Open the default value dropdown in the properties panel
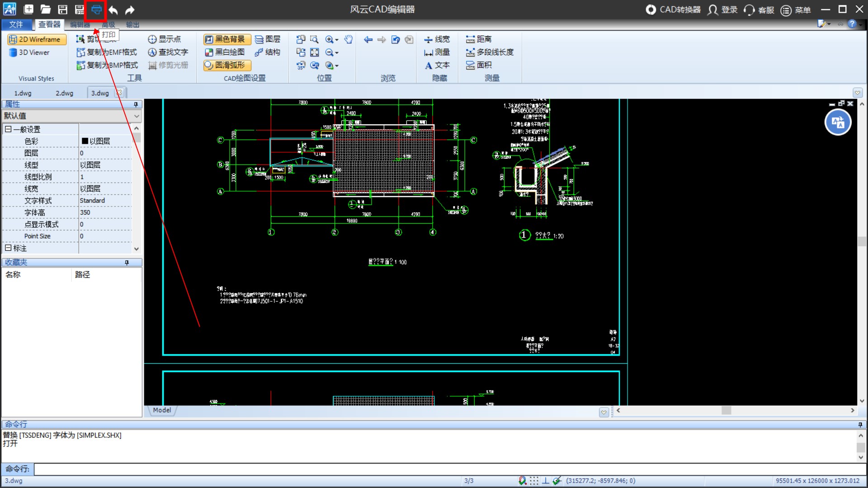Image resolution: width=868 pixels, height=488 pixels. [137, 116]
